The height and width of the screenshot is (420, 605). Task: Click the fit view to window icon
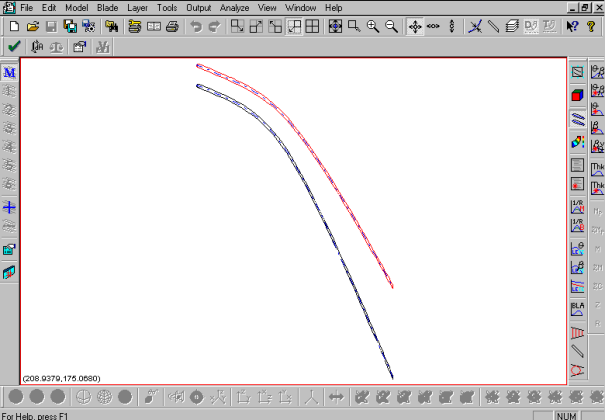point(335,26)
